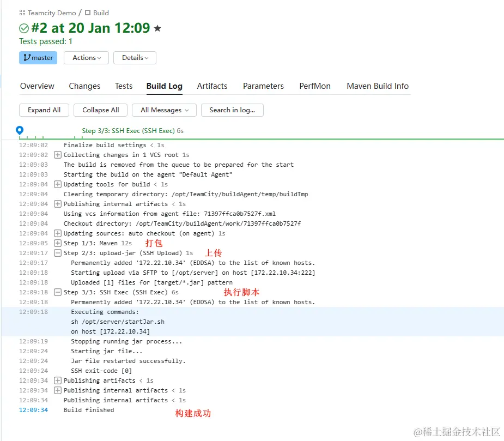Click the green build success checkmark icon
Image resolution: width=504 pixels, height=441 pixels.
click(24, 28)
